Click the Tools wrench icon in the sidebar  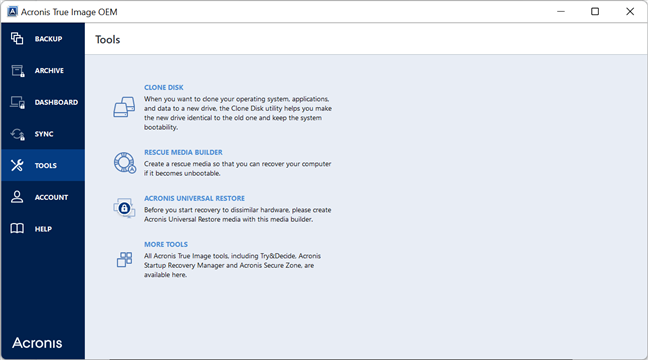(17, 165)
